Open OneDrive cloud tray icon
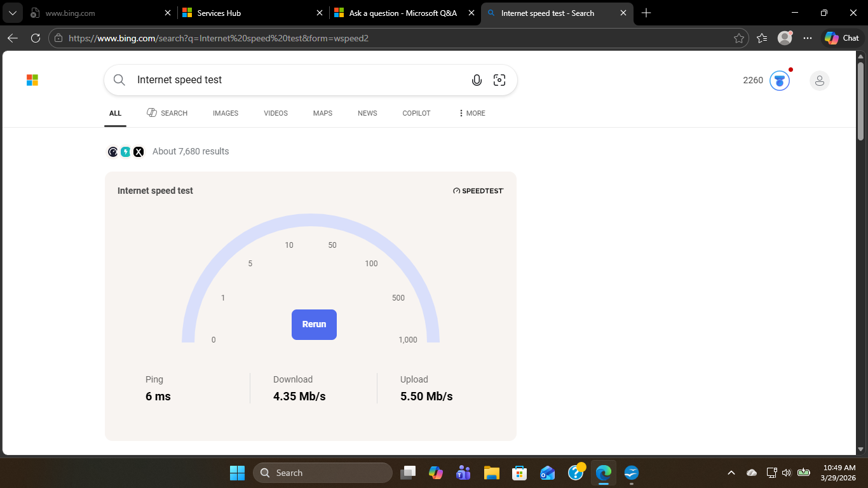Image resolution: width=868 pixels, height=488 pixels. point(752,473)
